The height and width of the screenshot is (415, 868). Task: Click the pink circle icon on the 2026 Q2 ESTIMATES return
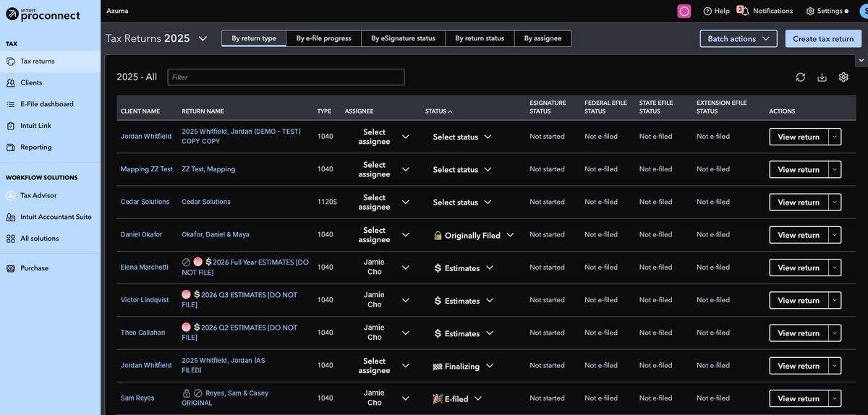tap(186, 328)
